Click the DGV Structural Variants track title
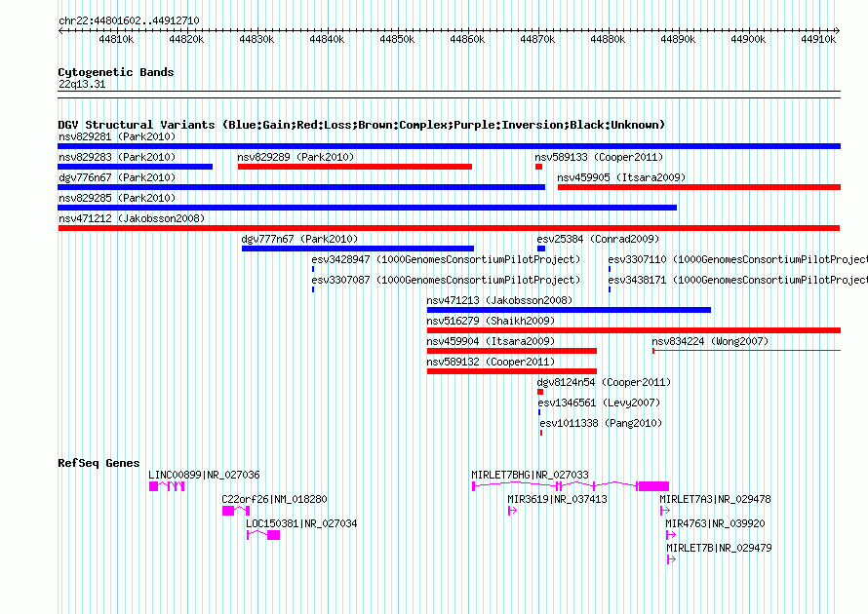The width and height of the screenshot is (868, 614). coord(361,125)
